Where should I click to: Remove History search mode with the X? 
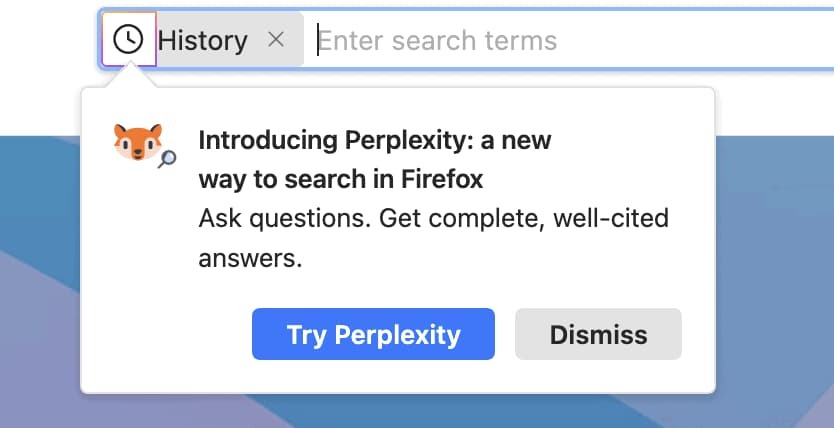277,40
